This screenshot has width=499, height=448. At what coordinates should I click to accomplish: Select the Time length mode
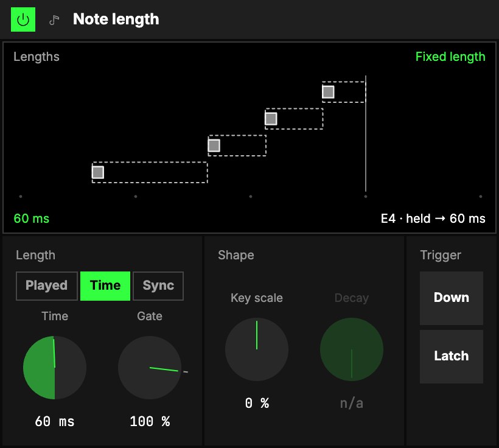pos(105,285)
